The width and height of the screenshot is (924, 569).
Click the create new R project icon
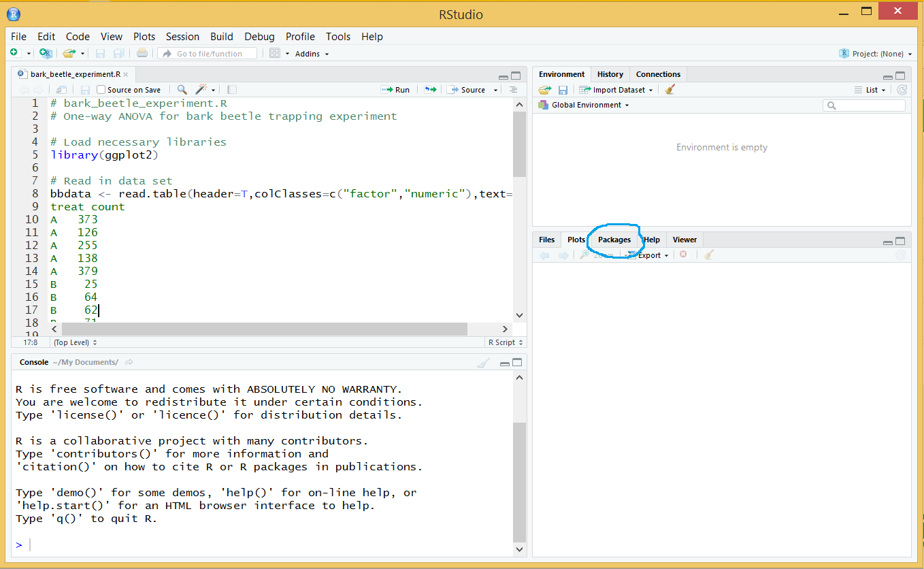tap(46, 53)
